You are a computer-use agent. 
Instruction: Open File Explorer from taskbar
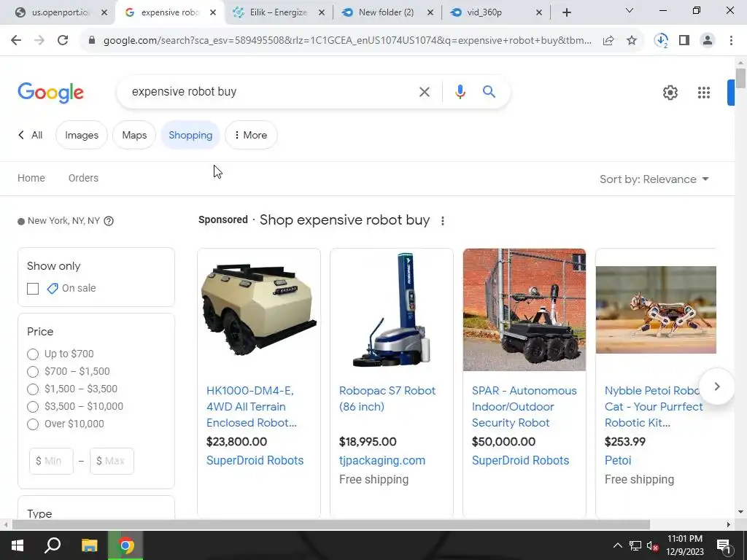(89, 545)
